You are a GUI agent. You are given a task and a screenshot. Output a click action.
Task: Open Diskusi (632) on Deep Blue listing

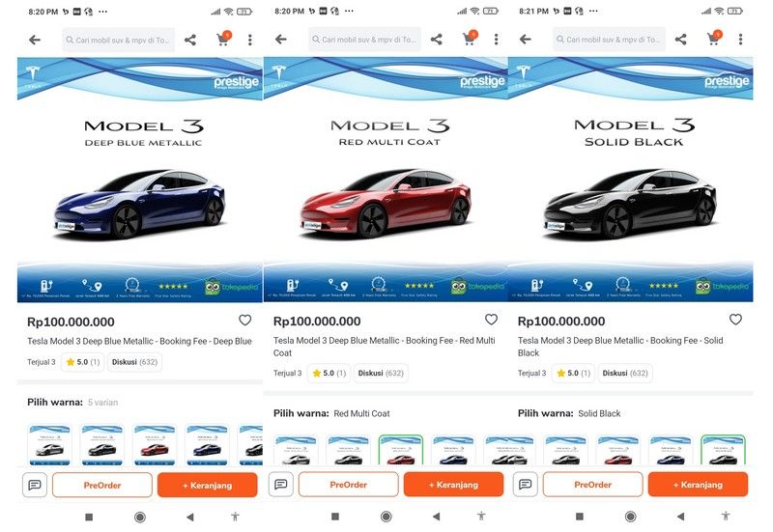(134, 362)
